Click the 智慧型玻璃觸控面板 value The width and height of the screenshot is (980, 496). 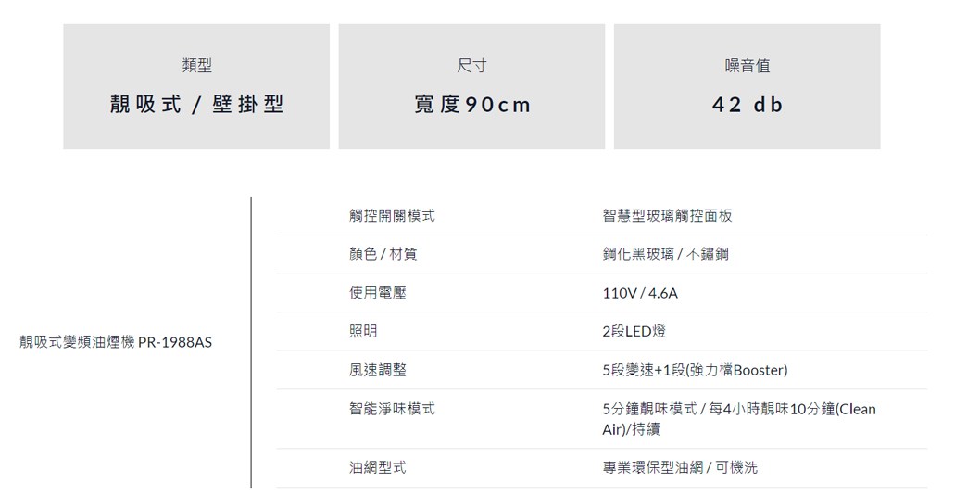(667, 215)
